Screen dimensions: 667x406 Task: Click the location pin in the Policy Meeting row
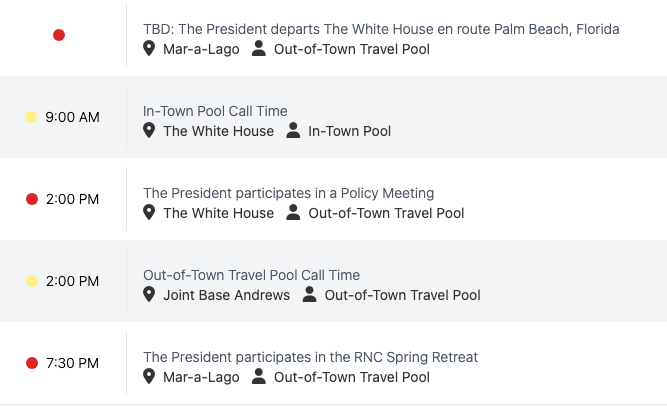click(x=150, y=213)
